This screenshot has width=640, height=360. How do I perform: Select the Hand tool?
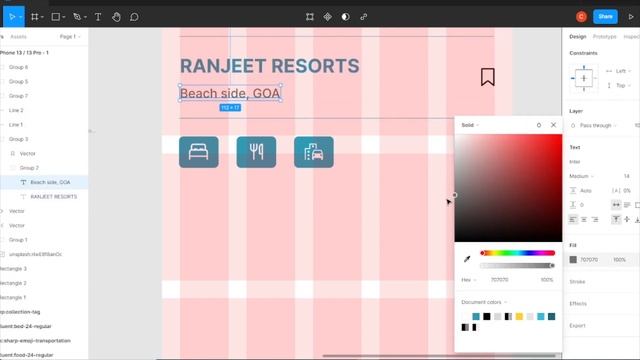[x=116, y=17]
